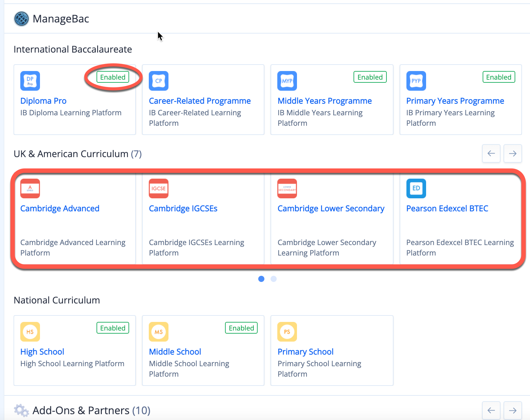Click Enabled badge on Middle School card
This screenshot has width=530, height=420.
241,328
